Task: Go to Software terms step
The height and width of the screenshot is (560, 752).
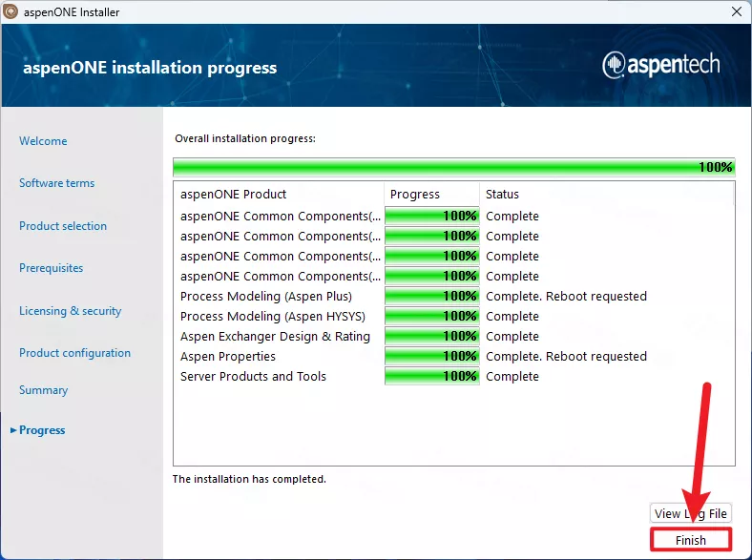Action: pyautogui.click(x=56, y=183)
